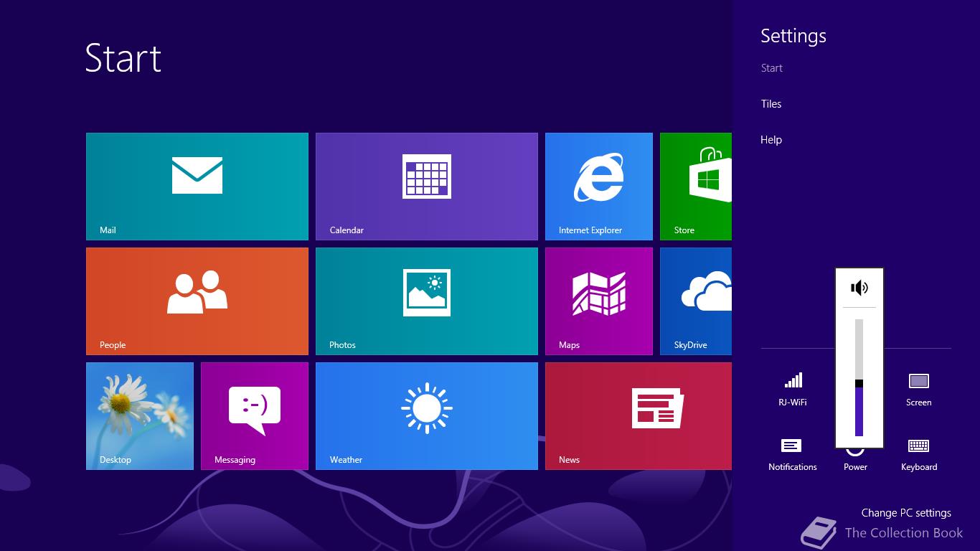
Task: Click the Start heading text
Action: (123, 58)
